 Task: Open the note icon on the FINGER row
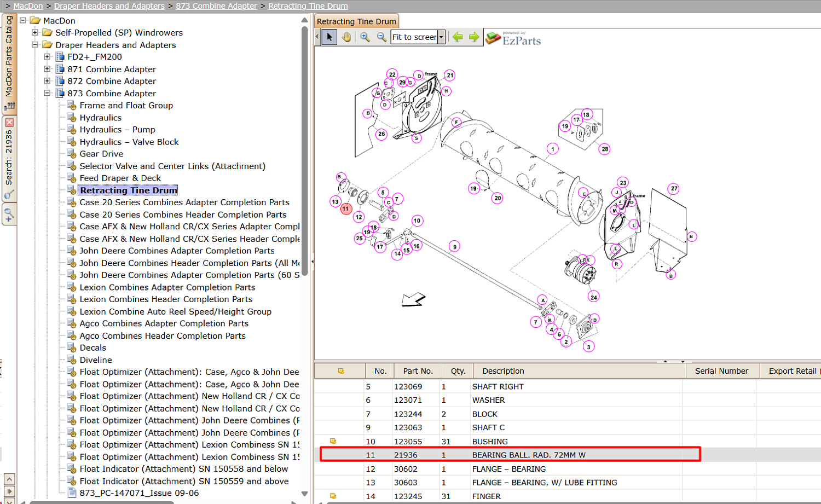click(333, 496)
